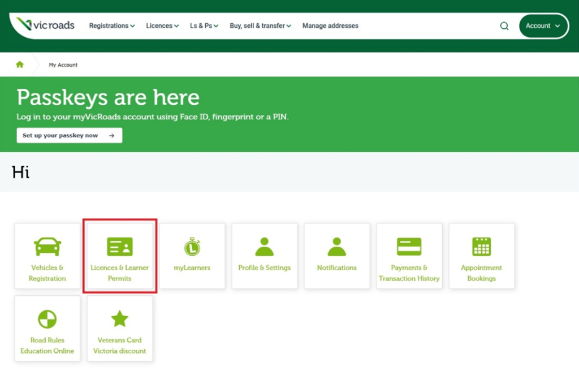
Task: Click the green home breadcrumb icon
Action: coord(20,64)
